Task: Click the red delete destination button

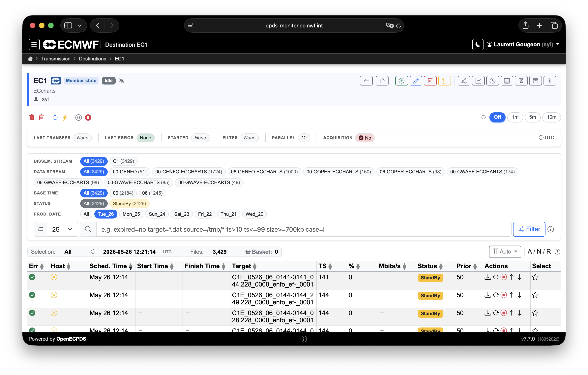Action: (430, 81)
